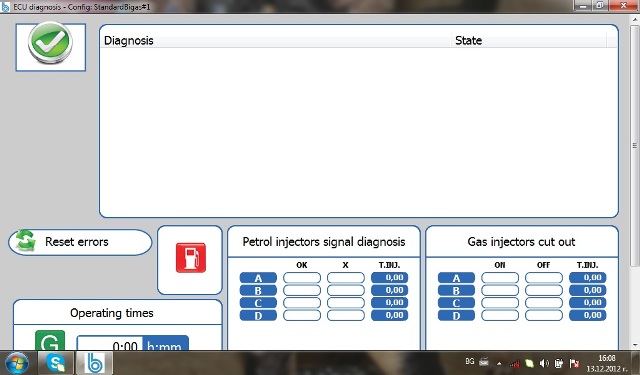
Task: Open Skype from the taskbar
Action: click(x=56, y=362)
